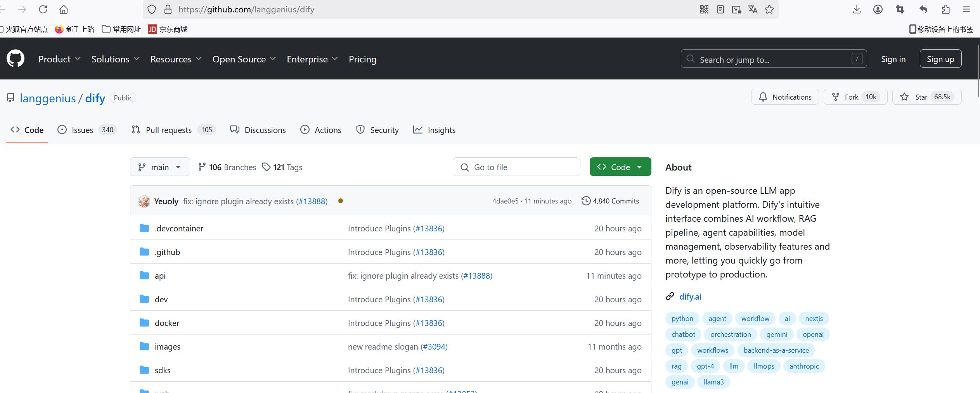980x393 pixels.
Task: Reload the page with the refresh icon
Action: 43,9
